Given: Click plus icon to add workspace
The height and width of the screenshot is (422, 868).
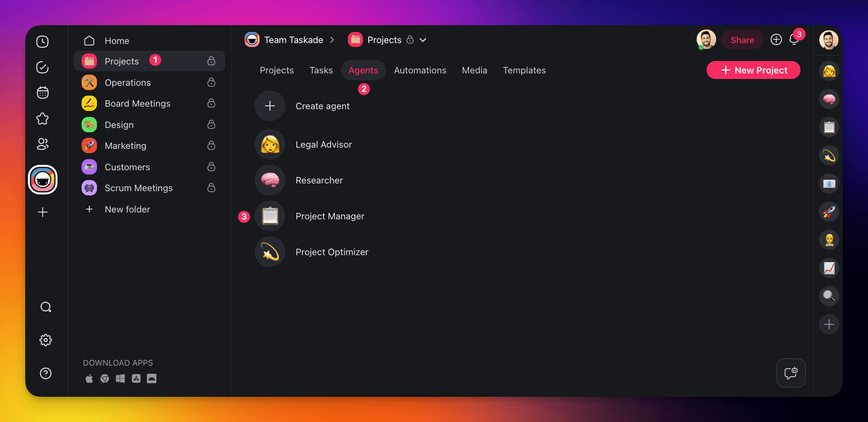Looking at the screenshot, I should [42, 212].
